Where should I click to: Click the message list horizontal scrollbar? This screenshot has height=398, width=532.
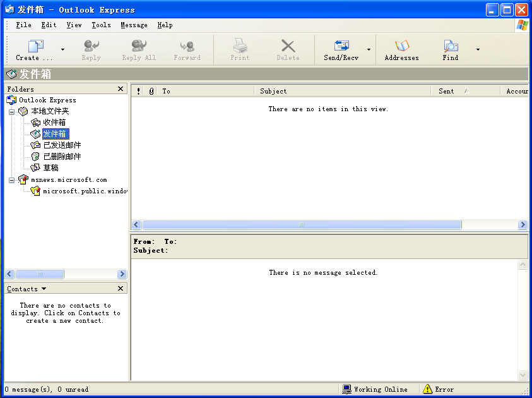[x=302, y=225]
